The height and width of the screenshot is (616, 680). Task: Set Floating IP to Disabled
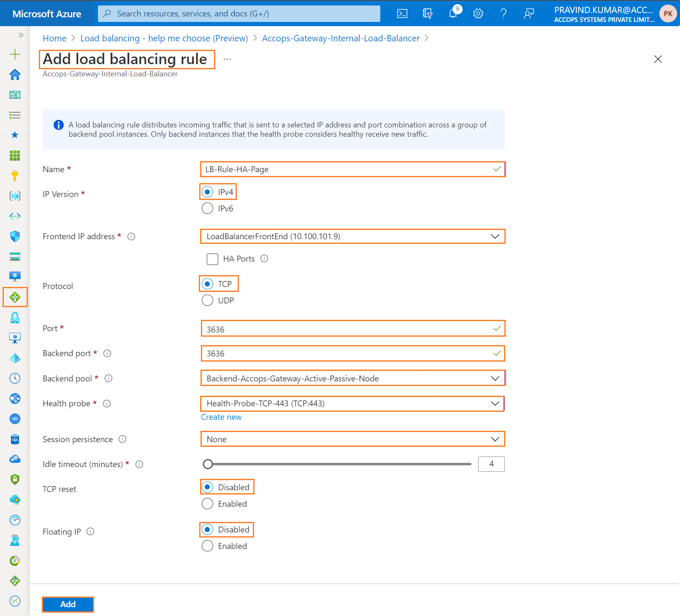point(207,530)
